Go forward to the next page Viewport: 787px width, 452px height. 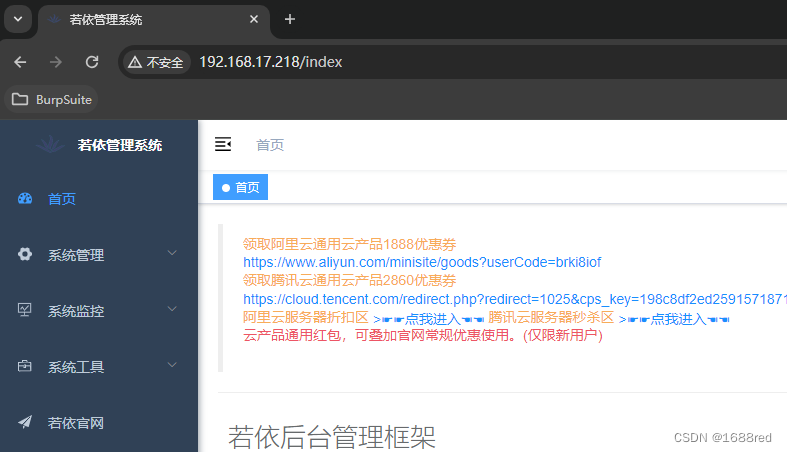56,62
